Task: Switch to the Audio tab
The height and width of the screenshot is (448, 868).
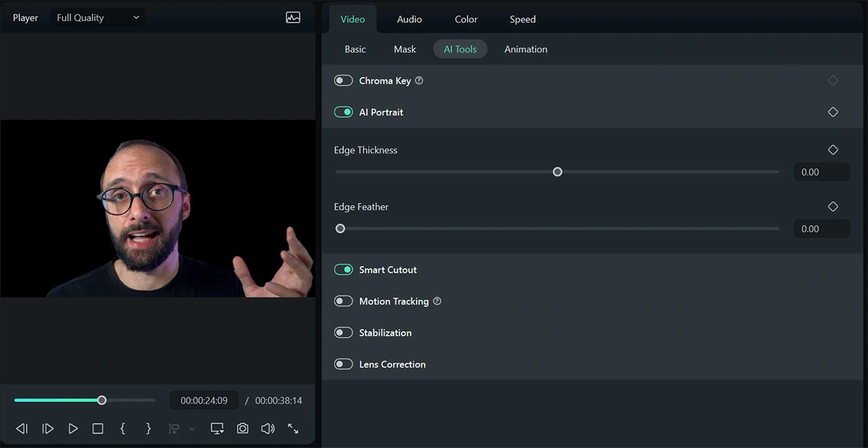Action: click(409, 19)
